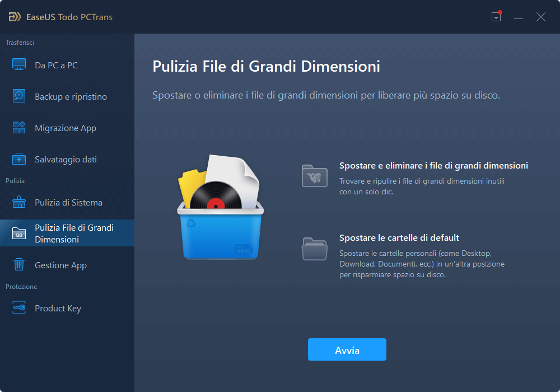560x392 pixels.
Task: Click the Migrazione App squares icon
Action: [19, 128]
